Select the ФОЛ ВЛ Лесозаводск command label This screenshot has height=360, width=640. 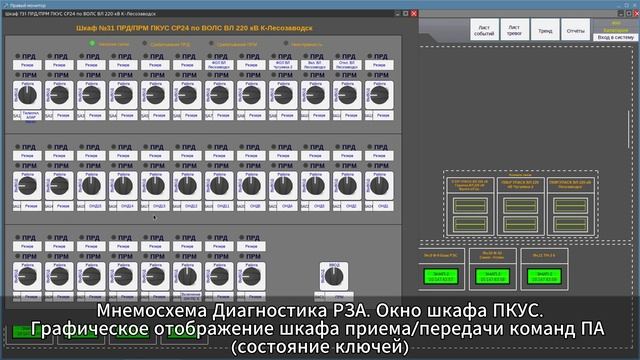click(x=219, y=65)
